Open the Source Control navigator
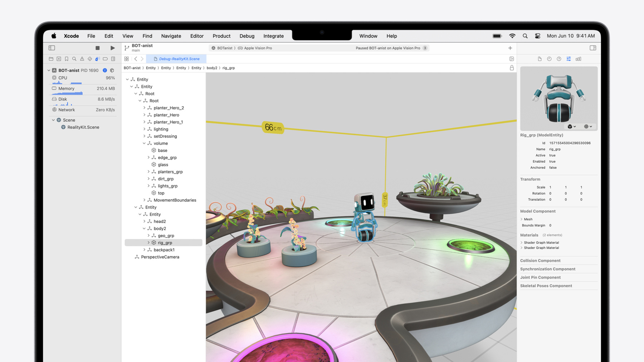This screenshot has width=644, height=362. click(59, 59)
